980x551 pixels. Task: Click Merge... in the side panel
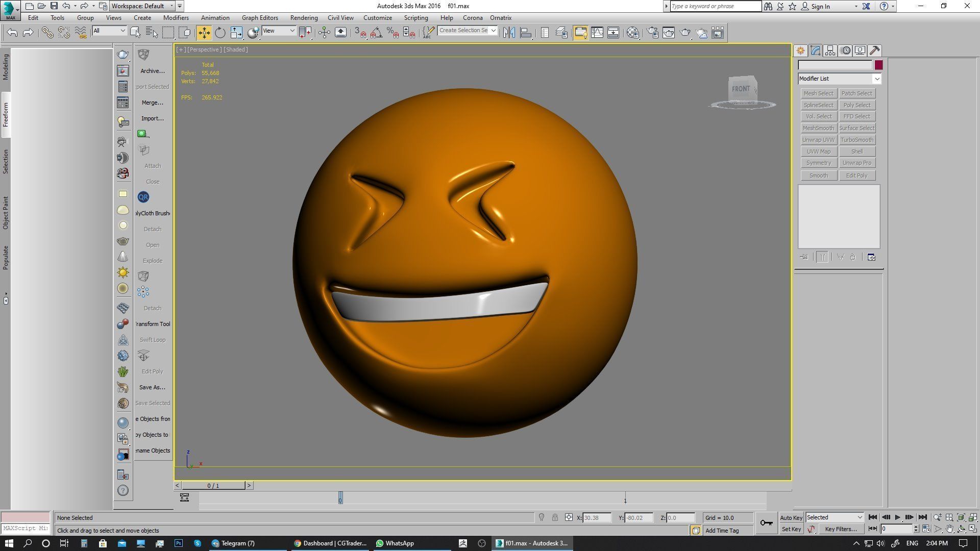click(152, 103)
